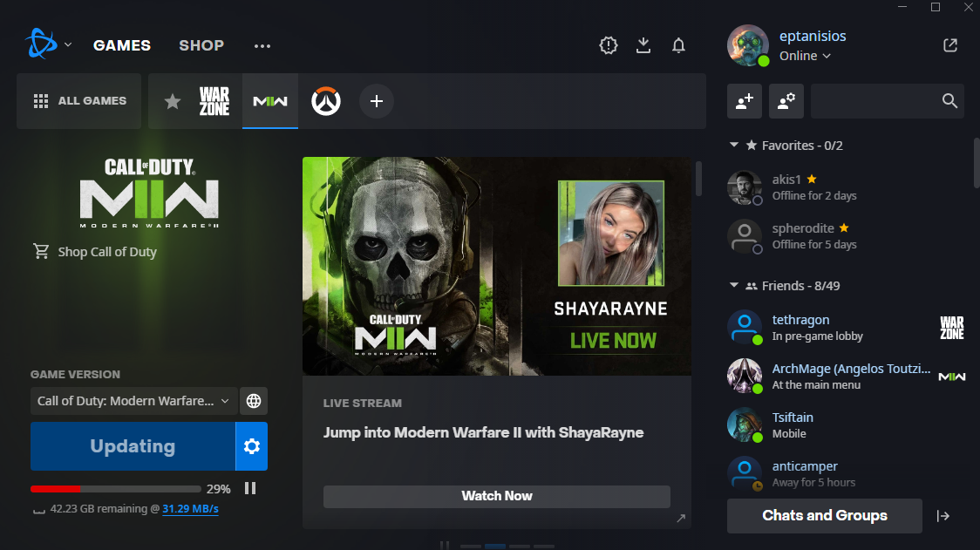Collapse the social sidebar arrow
The image size is (980, 550).
(x=943, y=516)
